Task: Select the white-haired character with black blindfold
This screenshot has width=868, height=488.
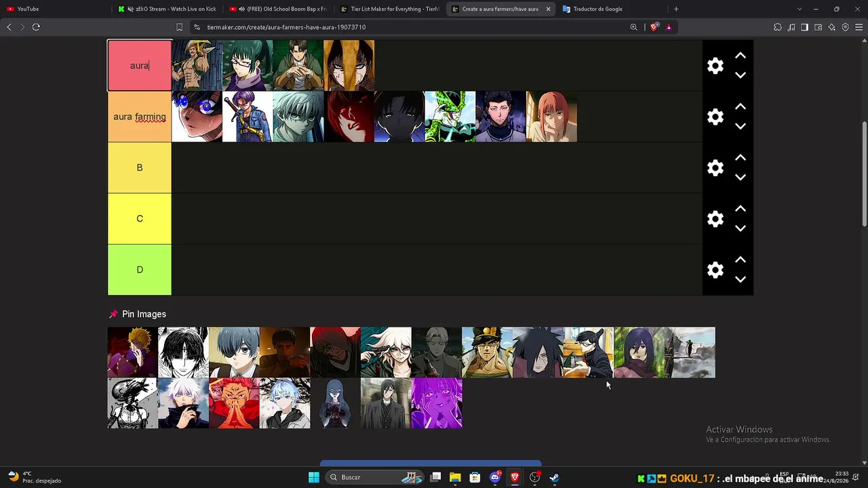Action: (x=183, y=403)
